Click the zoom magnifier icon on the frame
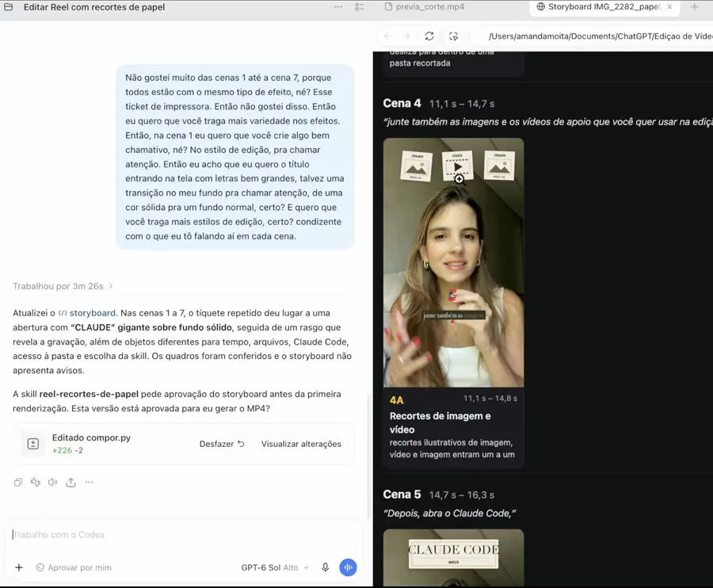The width and height of the screenshot is (713, 588). point(459,179)
